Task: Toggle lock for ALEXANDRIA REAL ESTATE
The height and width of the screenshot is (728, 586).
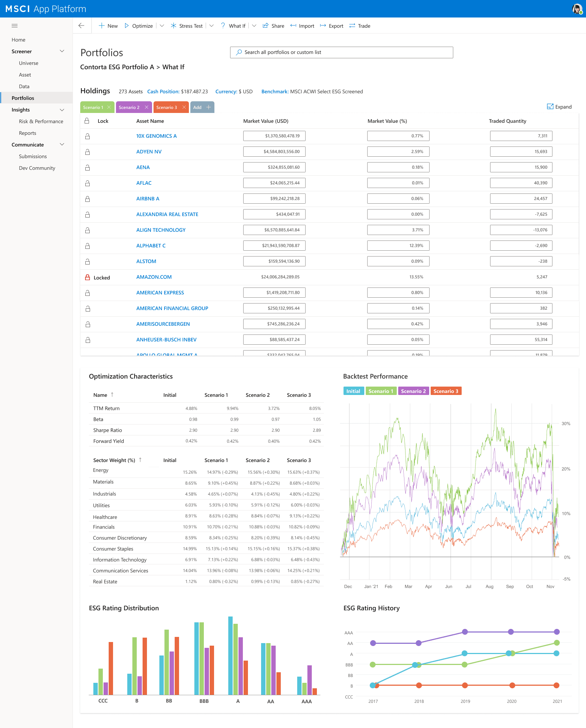Action: tap(88, 215)
